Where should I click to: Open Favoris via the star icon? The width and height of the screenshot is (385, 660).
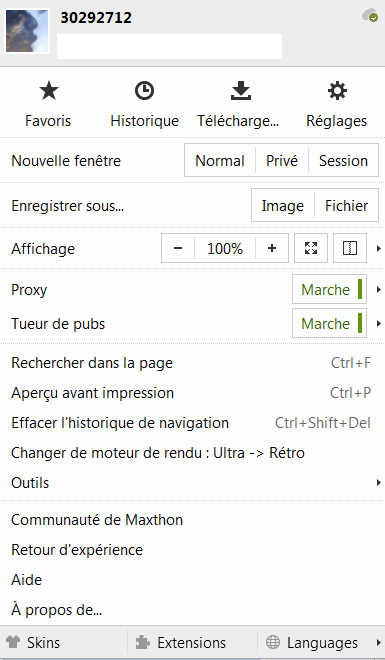point(48,90)
